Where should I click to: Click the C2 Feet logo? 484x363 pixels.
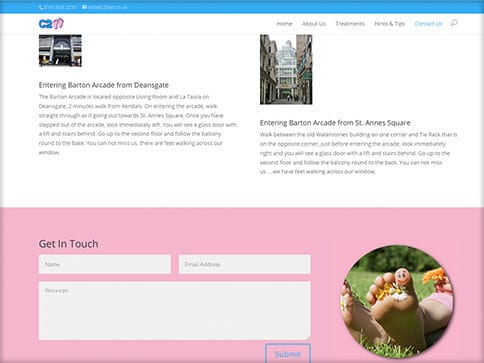(x=51, y=23)
